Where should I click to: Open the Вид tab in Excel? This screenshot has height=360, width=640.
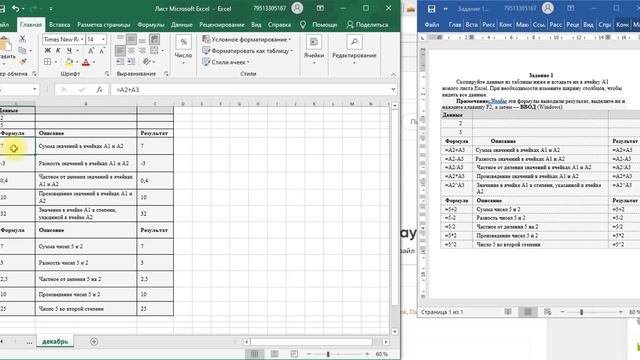[x=256, y=24]
